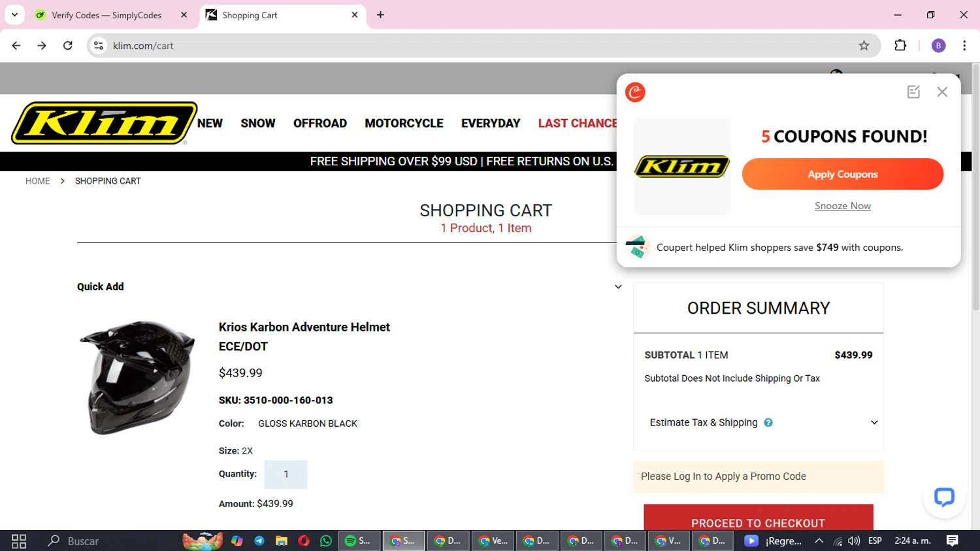Open the live chat bubble

[944, 497]
